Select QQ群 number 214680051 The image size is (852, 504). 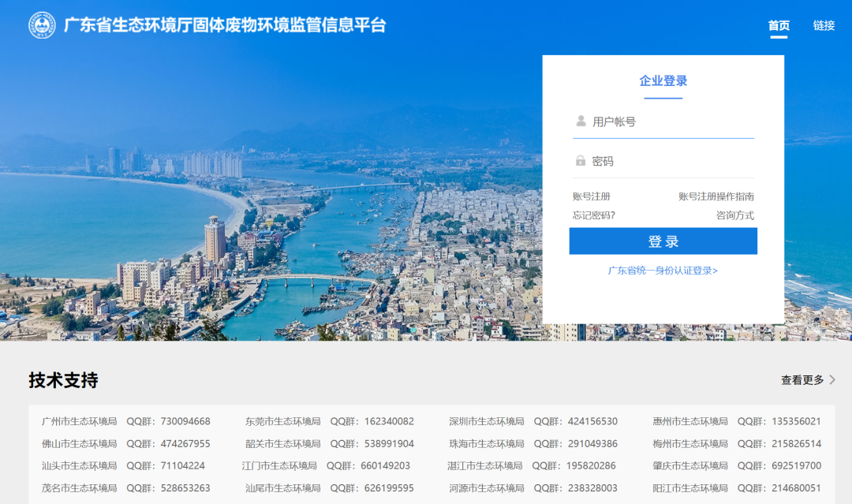[x=796, y=488]
